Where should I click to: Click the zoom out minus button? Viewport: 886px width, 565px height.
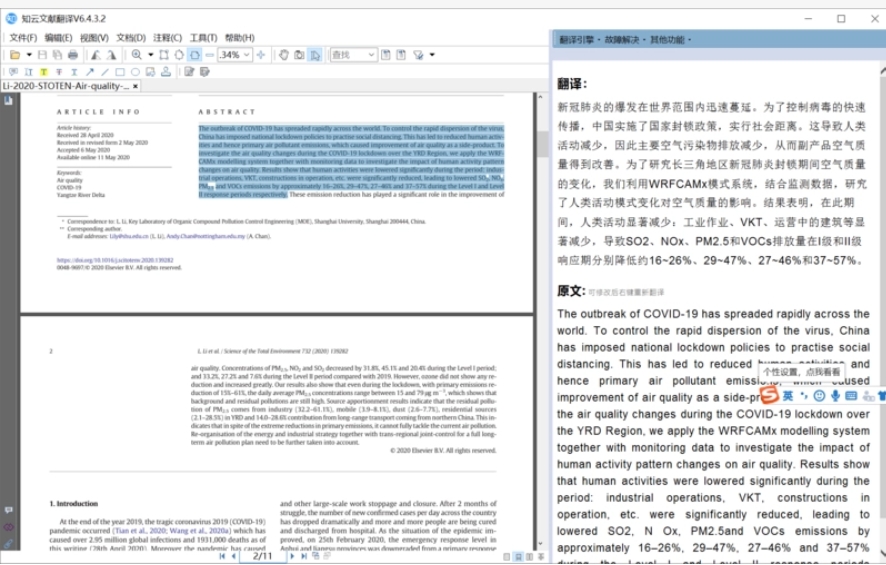click(x=210, y=55)
